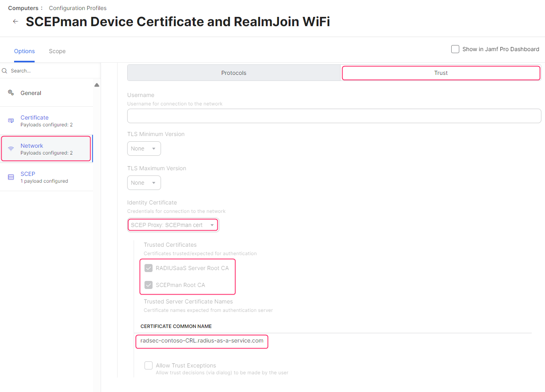The height and width of the screenshot is (392, 545).
Task: Check the Allow Trust Exceptions box
Action: [x=149, y=365]
